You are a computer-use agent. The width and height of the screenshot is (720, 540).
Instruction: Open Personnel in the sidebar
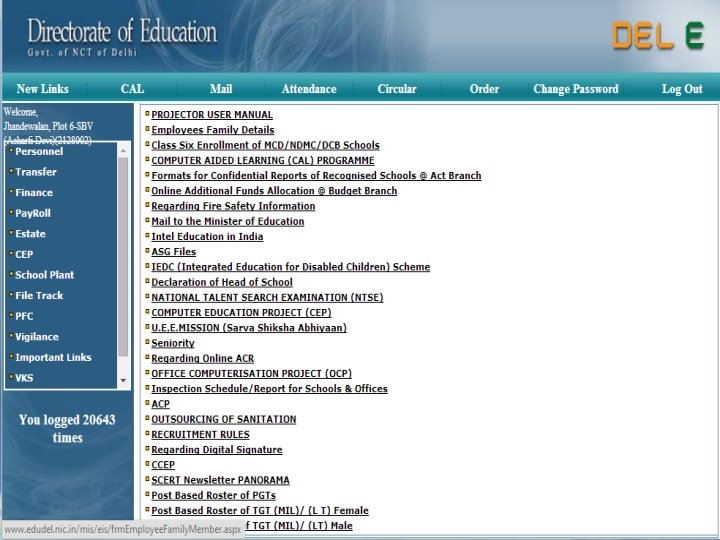point(39,152)
